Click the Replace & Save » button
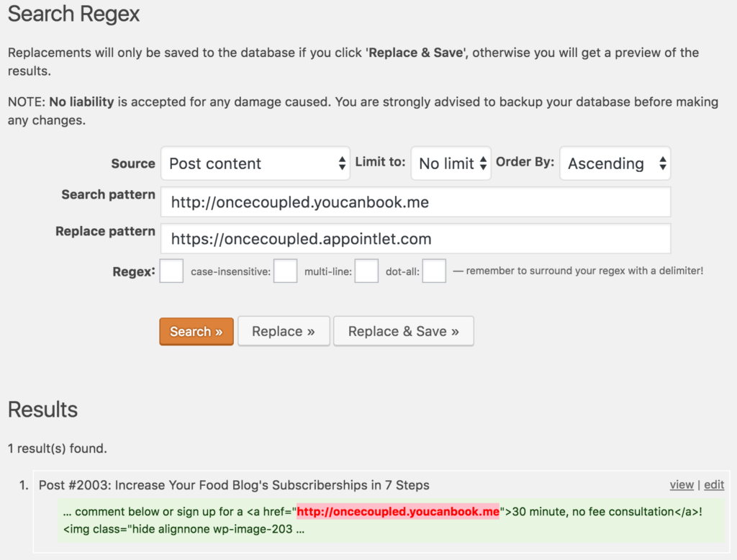The width and height of the screenshot is (737, 560). [403, 332]
